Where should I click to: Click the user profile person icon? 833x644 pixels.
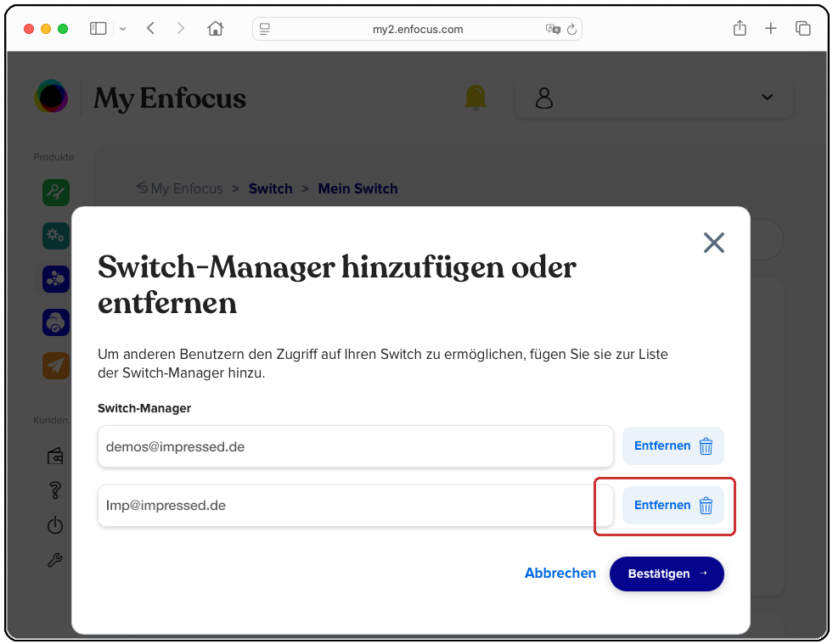(543, 98)
